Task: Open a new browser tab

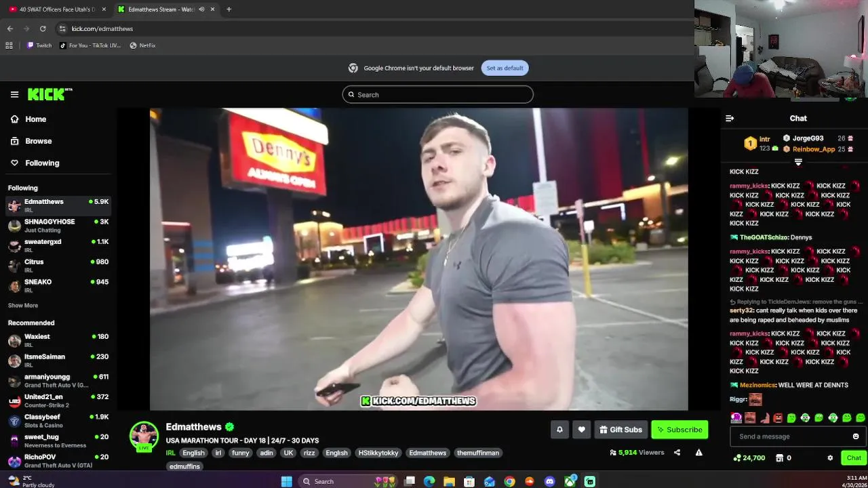Action: coord(229,9)
